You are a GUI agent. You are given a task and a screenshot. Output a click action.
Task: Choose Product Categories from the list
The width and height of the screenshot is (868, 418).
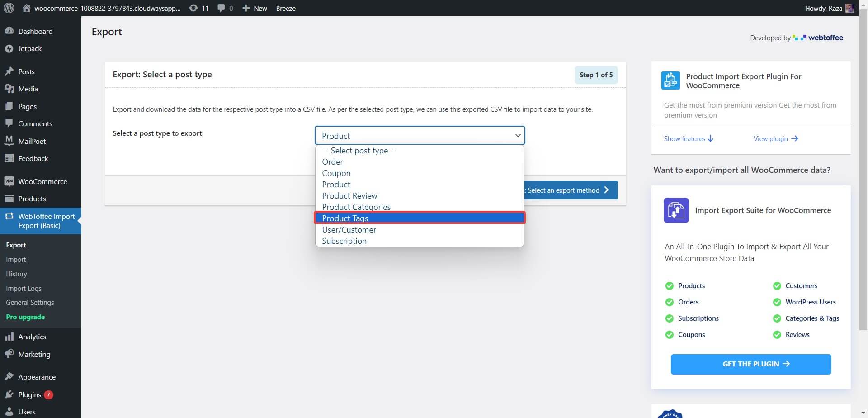point(420,207)
